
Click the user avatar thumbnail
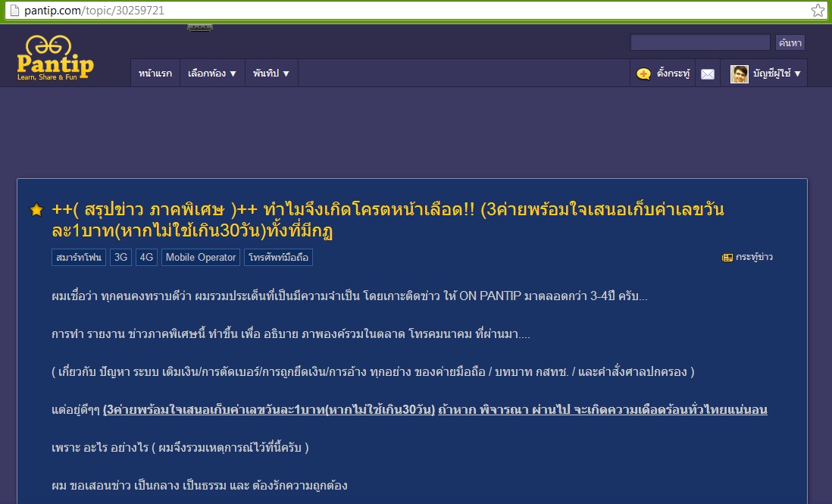(x=739, y=74)
